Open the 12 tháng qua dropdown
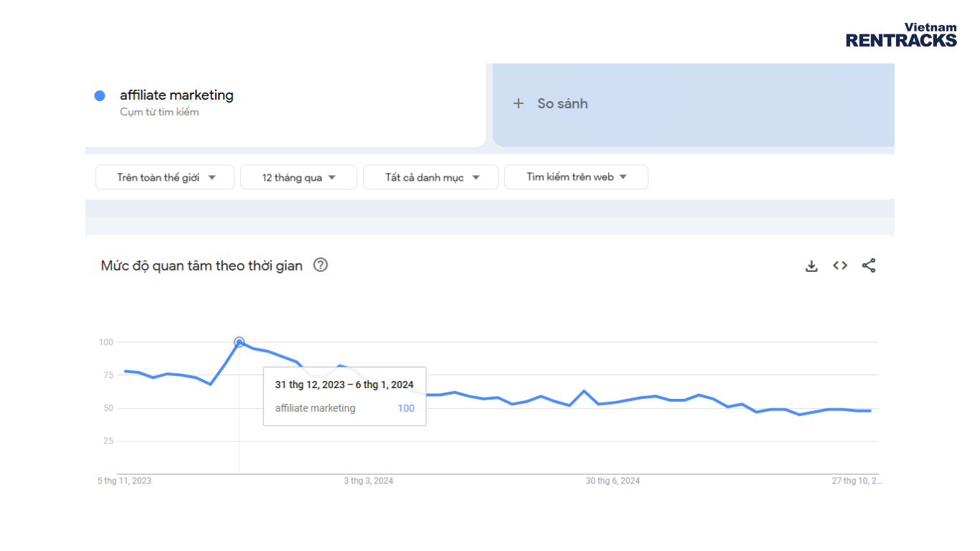Screen dimensions: 980x551 click(x=298, y=177)
